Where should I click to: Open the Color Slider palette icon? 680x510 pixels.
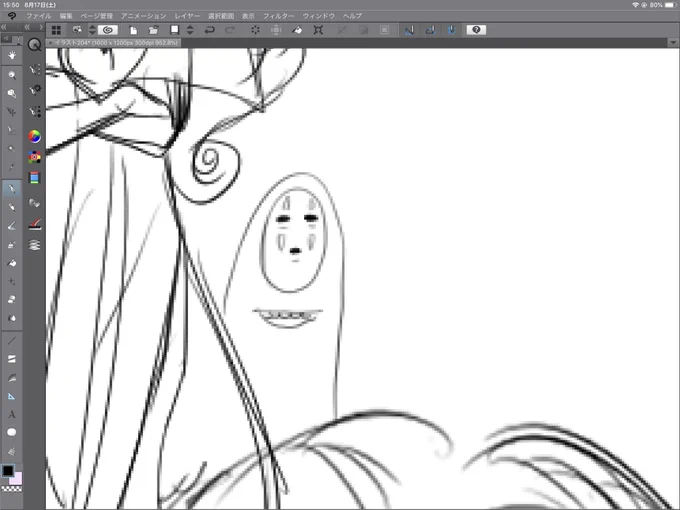coord(35,178)
